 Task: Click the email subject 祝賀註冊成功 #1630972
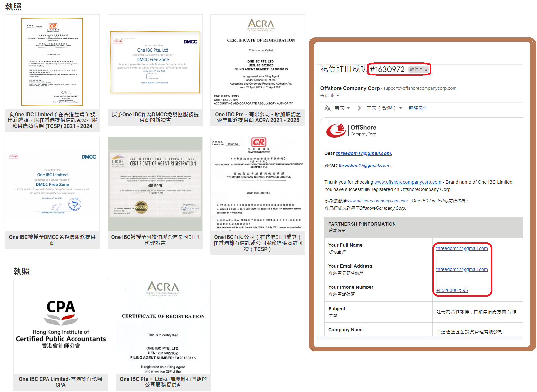pyautogui.click(x=363, y=69)
